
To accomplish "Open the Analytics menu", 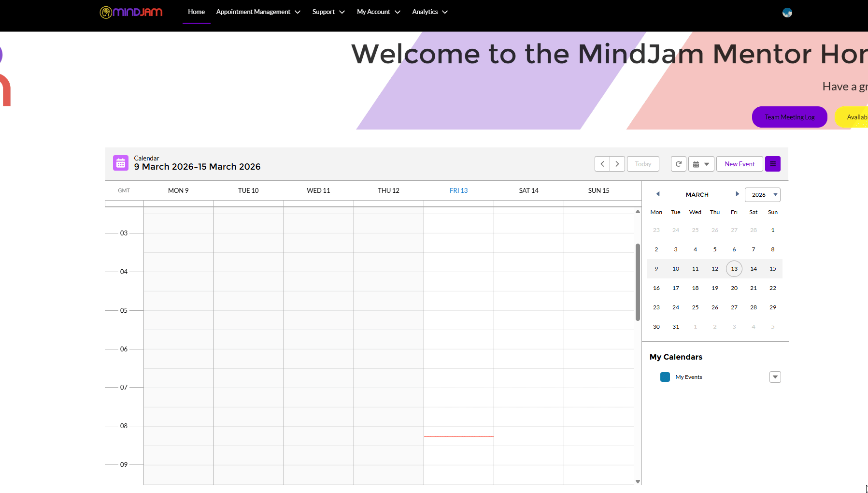I will pyautogui.click(x=429, y=12).
